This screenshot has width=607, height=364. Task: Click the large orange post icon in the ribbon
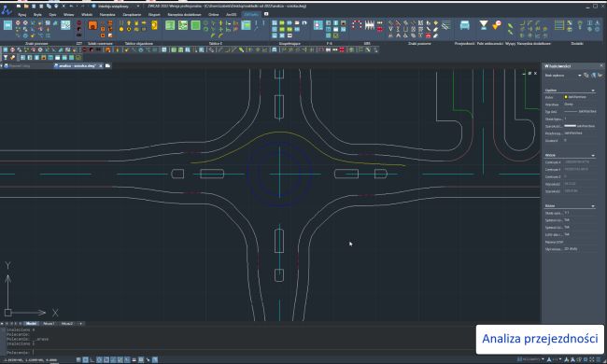[x=92, y=25]
